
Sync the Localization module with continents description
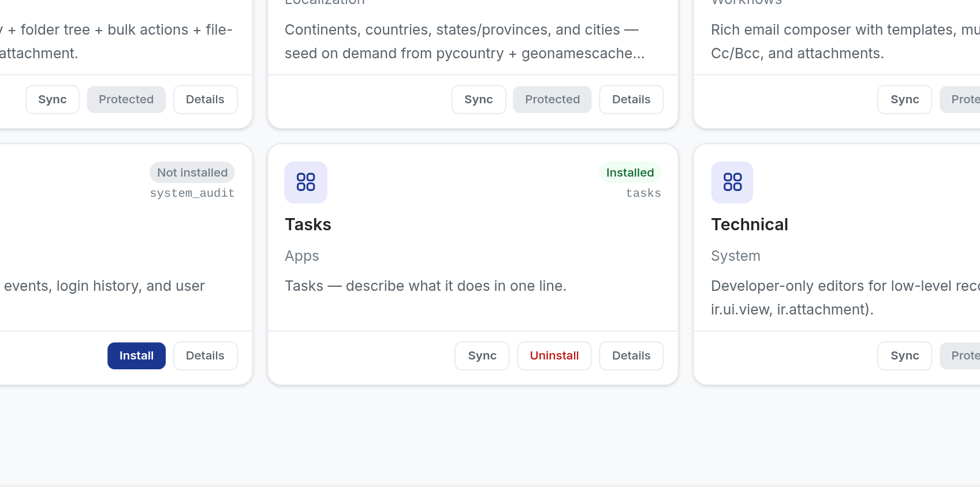479,99
